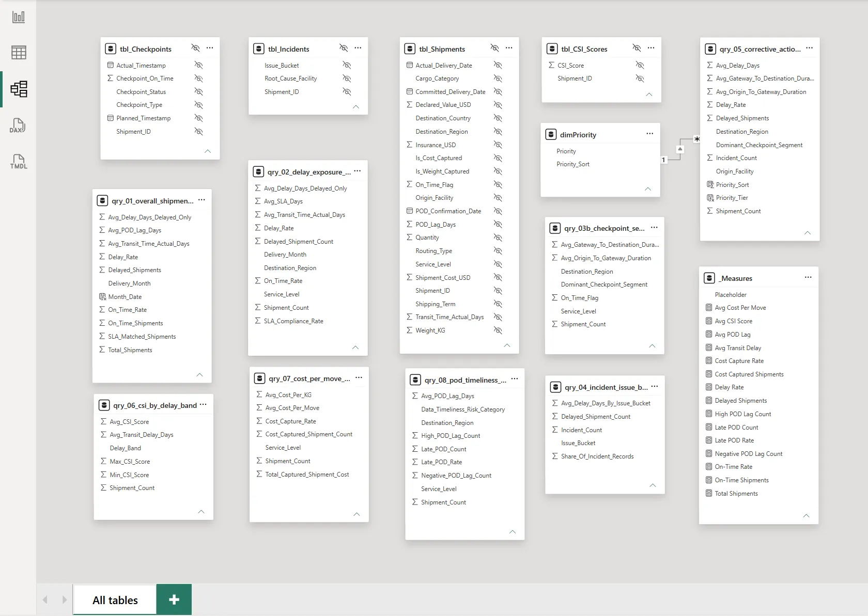Open more options for qry_06_csi_by_delay_band

coord(203,405)
